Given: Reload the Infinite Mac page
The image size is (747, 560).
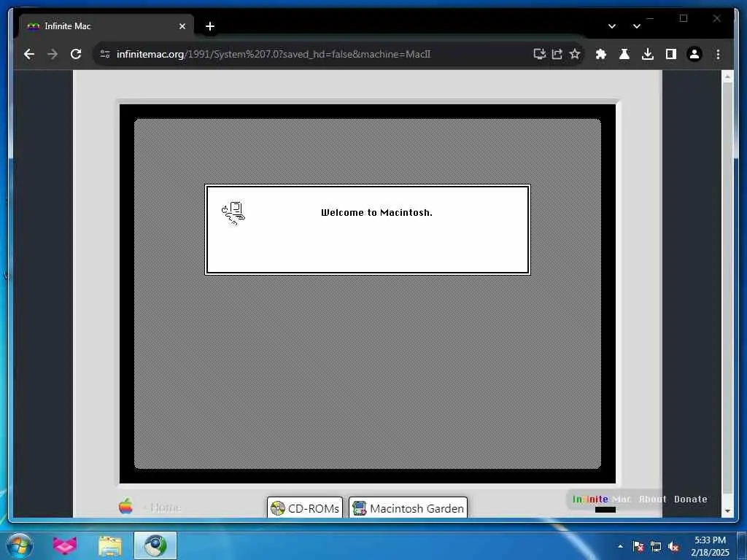Looking at the screenshot, I should (76, 54).
